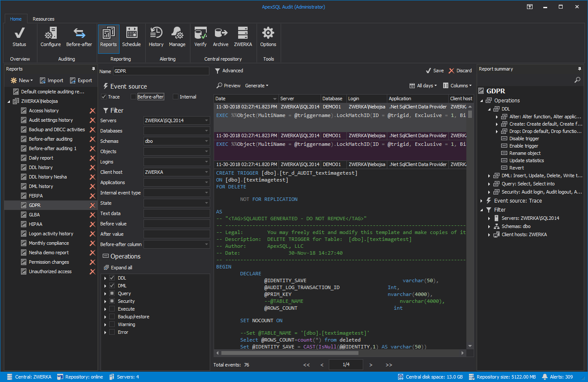Viewport: 588px width, 382px height.
Task: Go to the first page of events
Action: coord(306,365)
